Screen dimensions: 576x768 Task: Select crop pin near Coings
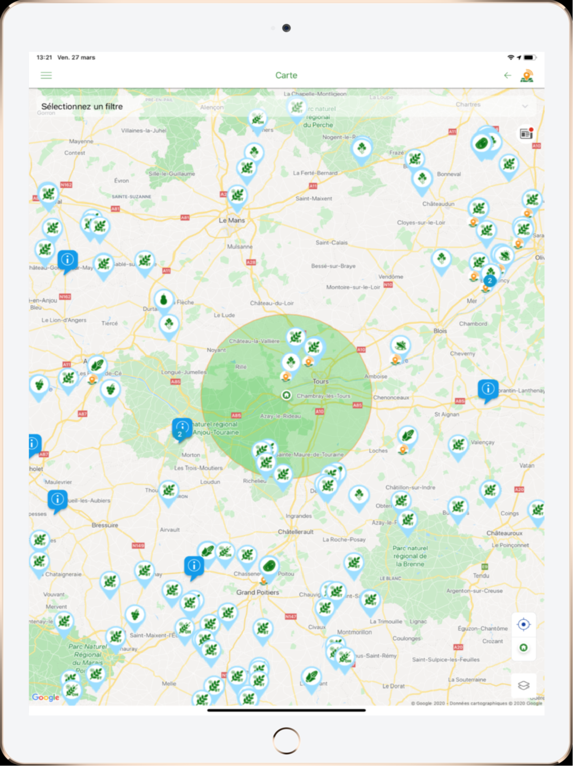(x=490, y=490)
